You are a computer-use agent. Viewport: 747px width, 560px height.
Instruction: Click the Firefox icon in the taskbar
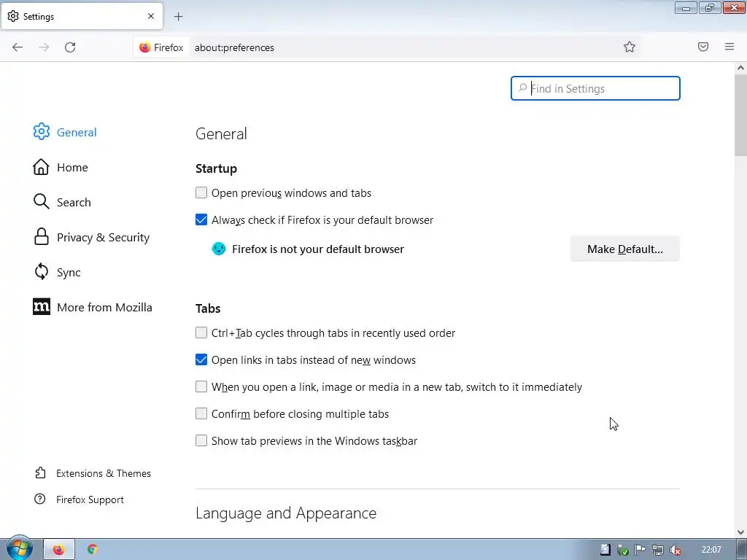pyautogui.click(x=59, y=550)
